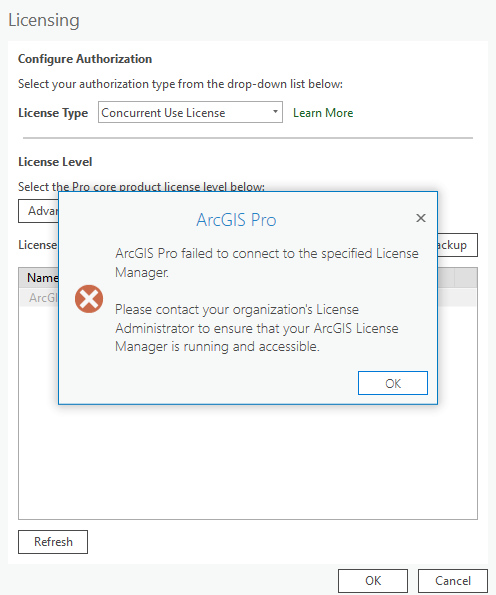
Task: Close the ArcGIS Pro error dialog
Action: tap(420, 218)
